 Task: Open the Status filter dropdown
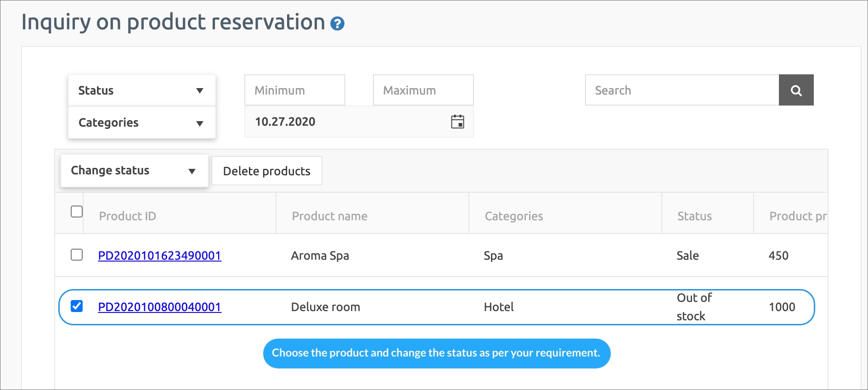coord(141,90)
